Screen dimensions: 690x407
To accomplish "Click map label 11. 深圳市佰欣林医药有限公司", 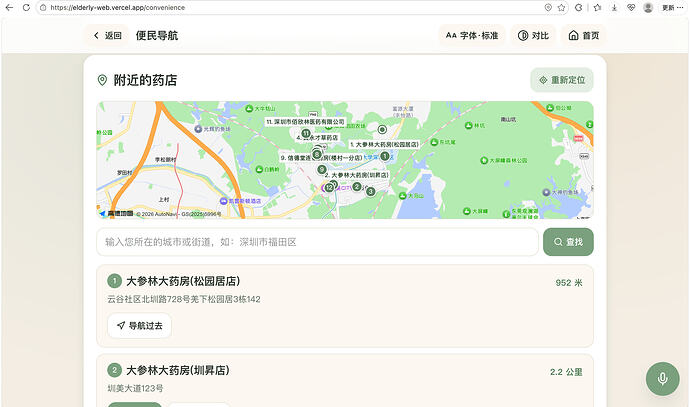I will [305, 121].
